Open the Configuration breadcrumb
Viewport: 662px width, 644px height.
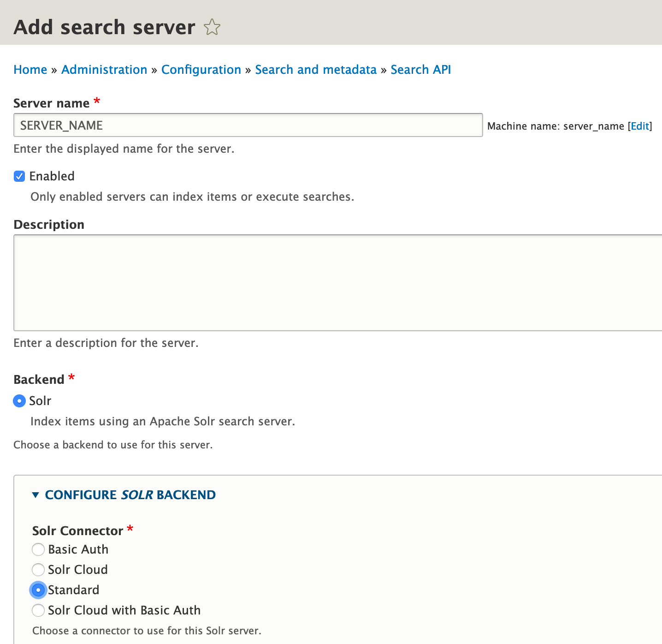click(x=201, y=70)
